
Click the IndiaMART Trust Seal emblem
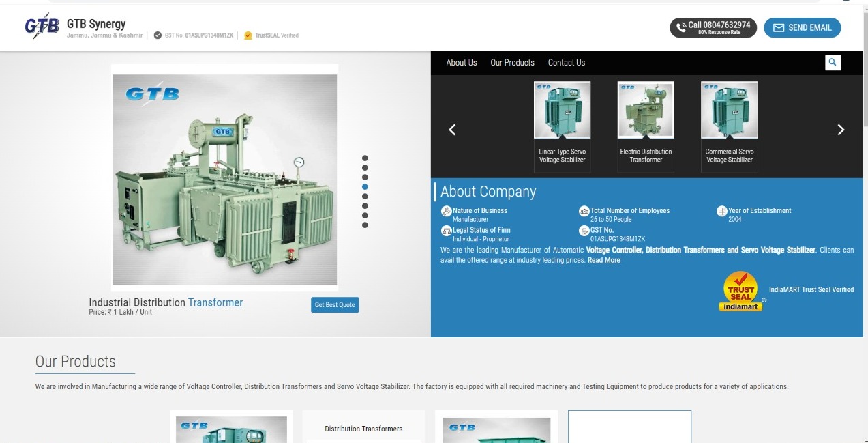tap(740, 291)
